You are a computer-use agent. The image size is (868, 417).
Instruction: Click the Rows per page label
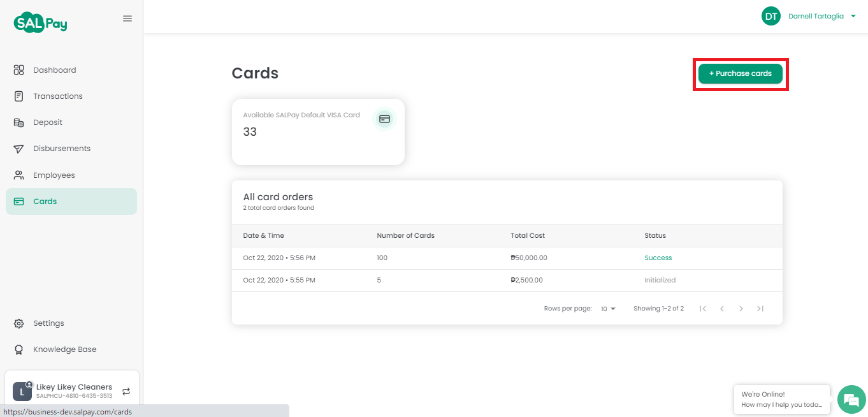[x=568, y=309]
